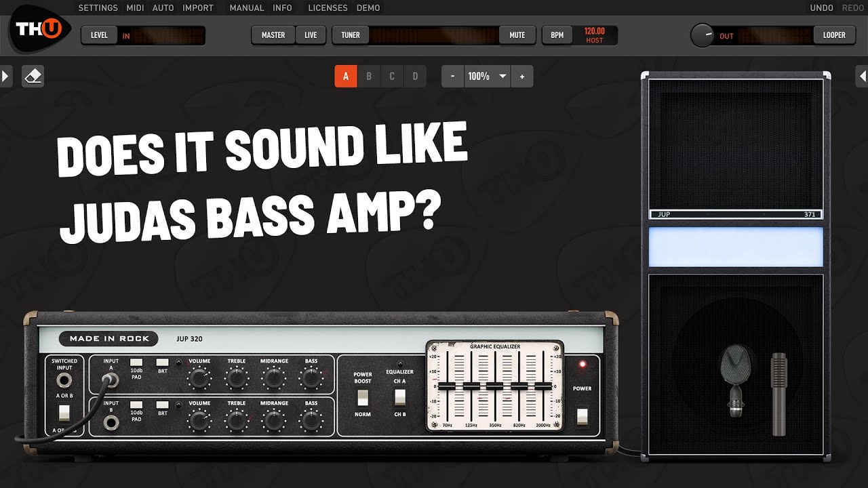Flip the amp POWER switch
Viewport: 868px width, 488px height.
582,416
